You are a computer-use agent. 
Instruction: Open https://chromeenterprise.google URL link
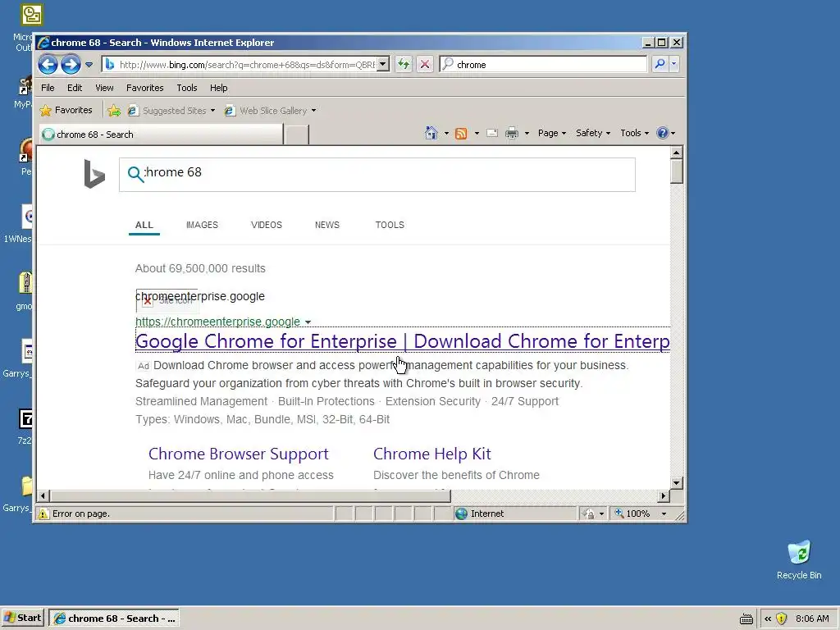[x=217, y=322]
